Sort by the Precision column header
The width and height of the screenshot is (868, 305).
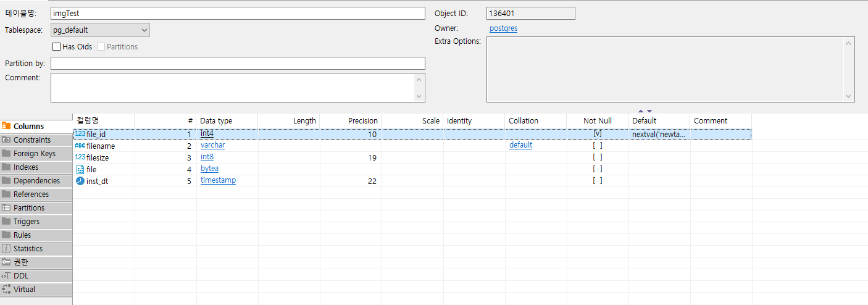pos(351,121)
